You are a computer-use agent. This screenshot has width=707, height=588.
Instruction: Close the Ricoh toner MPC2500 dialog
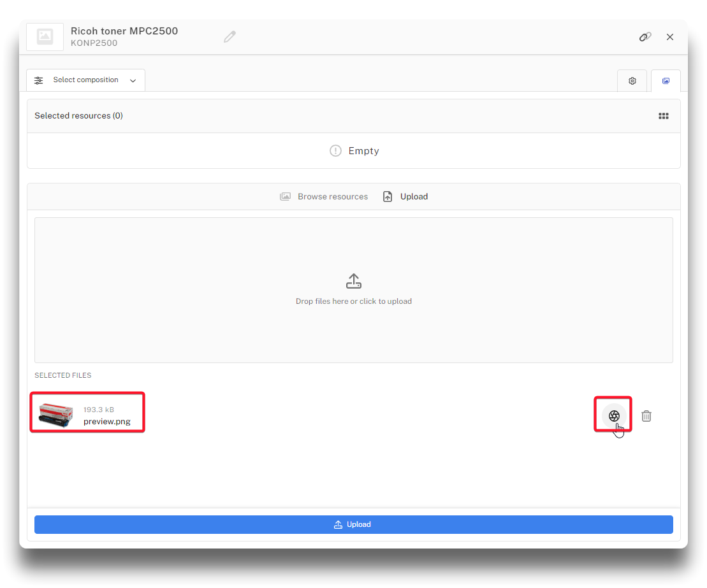pos(669,37)
